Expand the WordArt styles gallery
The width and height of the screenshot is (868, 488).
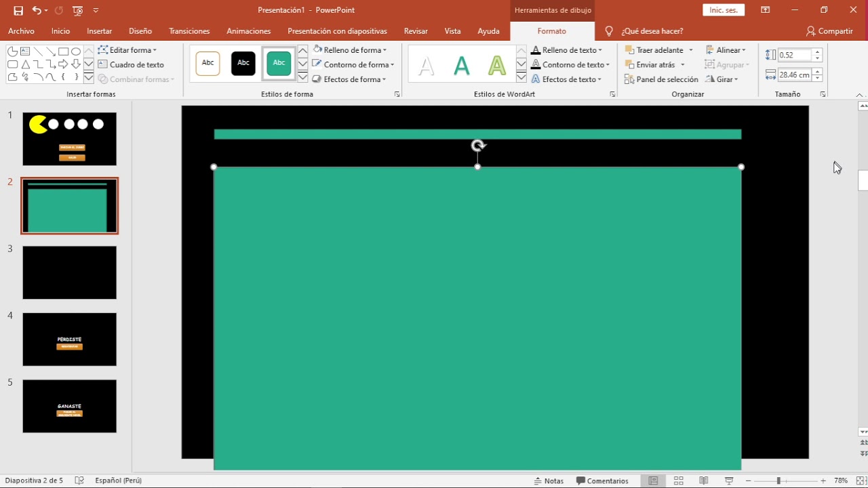tap(521, 77)
